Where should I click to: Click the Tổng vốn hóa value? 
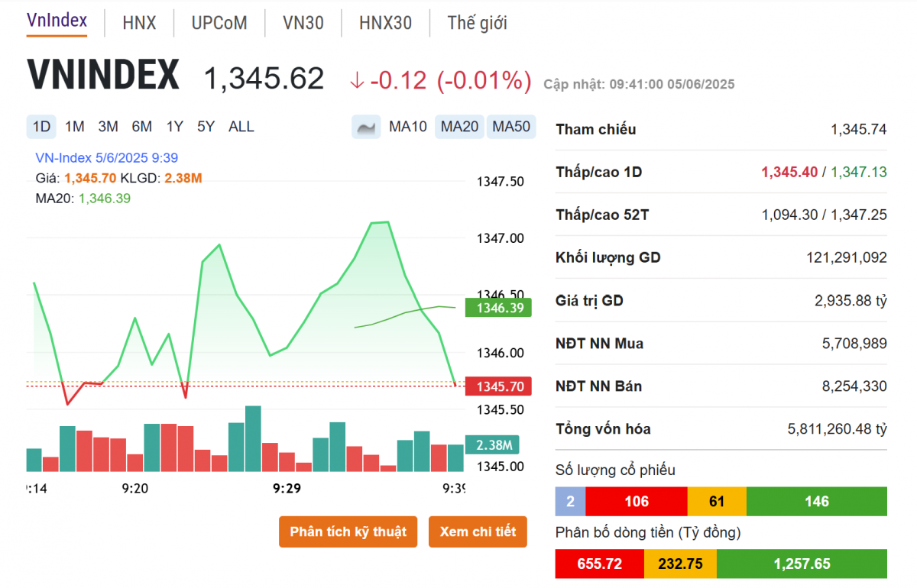pos(838,429)
